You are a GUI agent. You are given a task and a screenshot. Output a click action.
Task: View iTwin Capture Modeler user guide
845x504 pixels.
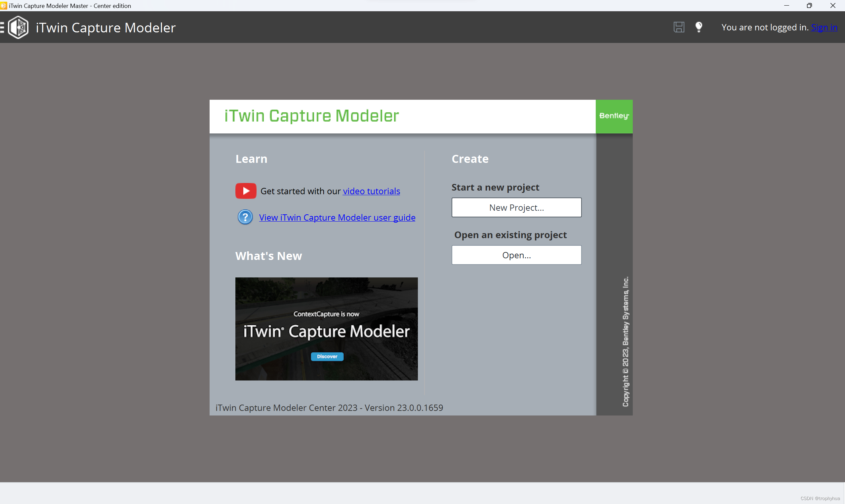pos(337,217)
